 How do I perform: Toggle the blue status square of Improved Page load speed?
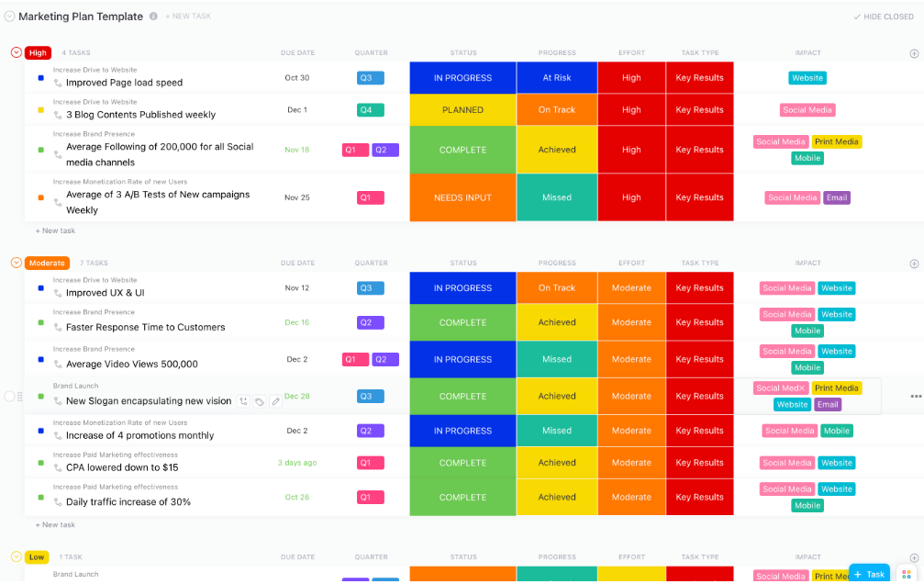click(x=40, y=78)
